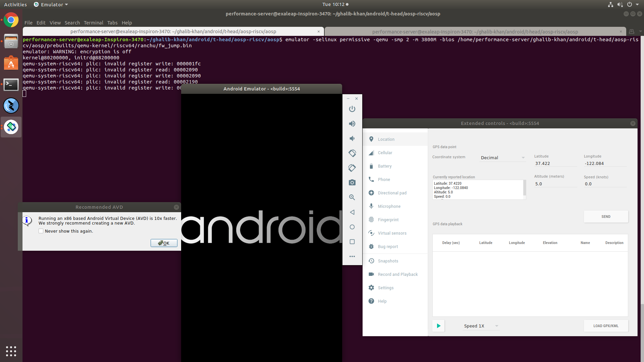This screenshot has height=362, width=644.
Task: Open the Coordinate system Decimal dropdown
Action: (x=502, y=158)
